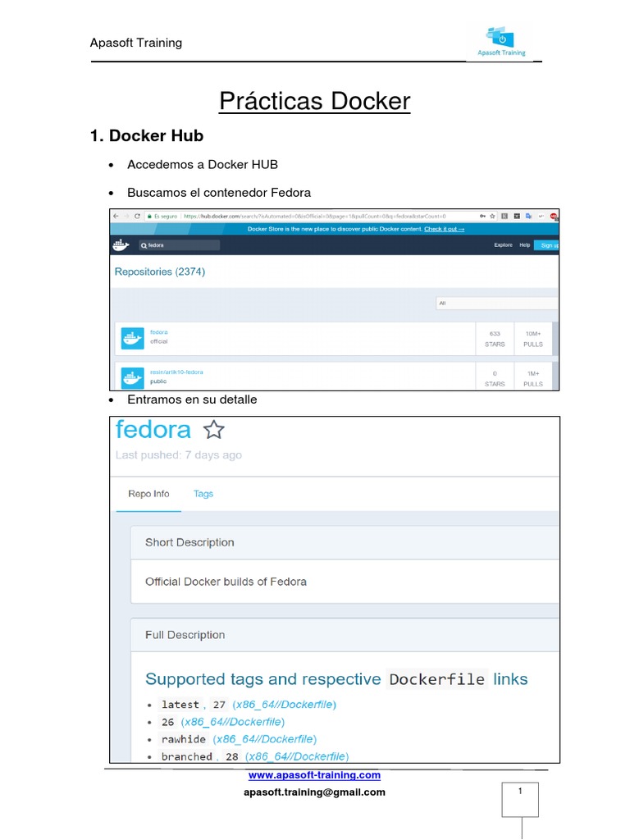Click the '0 STARS' count cell
The height and width of the screenshot is (840, 630).
(x=495, y=377)
